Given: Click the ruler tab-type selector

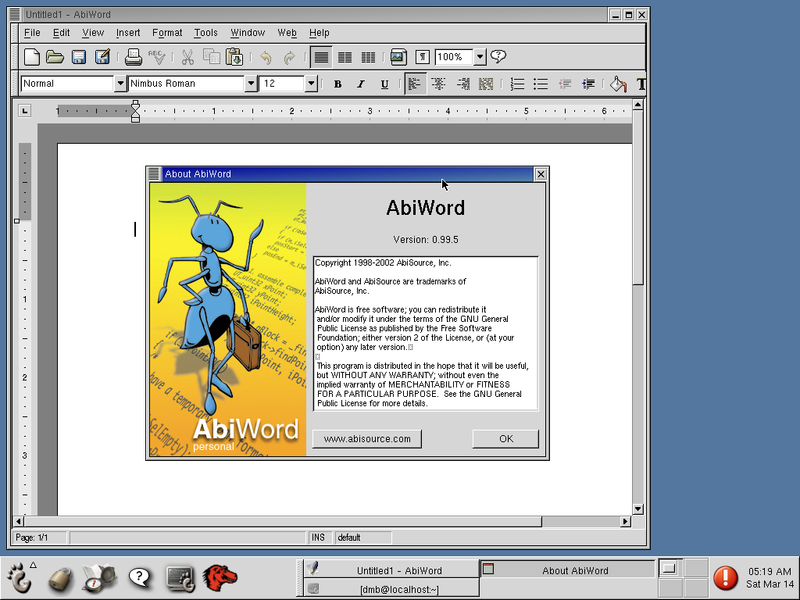Looking at the screenshot, I should coord(24,110).
